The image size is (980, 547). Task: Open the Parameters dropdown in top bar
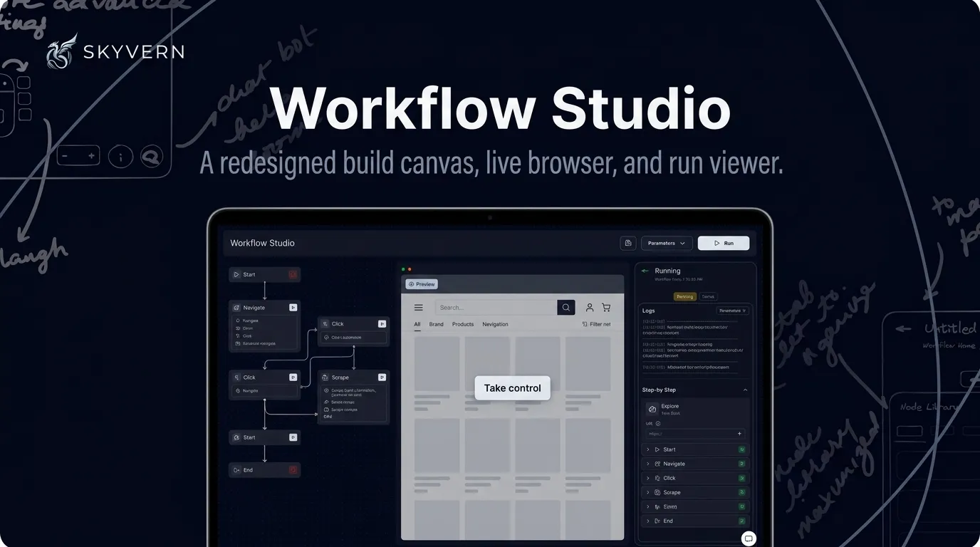667,243
